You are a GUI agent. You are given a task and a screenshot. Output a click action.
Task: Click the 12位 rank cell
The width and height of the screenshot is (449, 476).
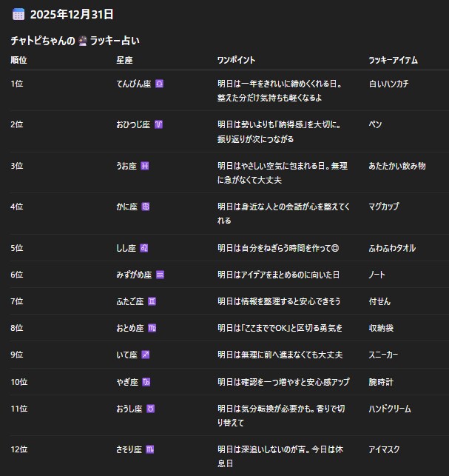[18, 449]
